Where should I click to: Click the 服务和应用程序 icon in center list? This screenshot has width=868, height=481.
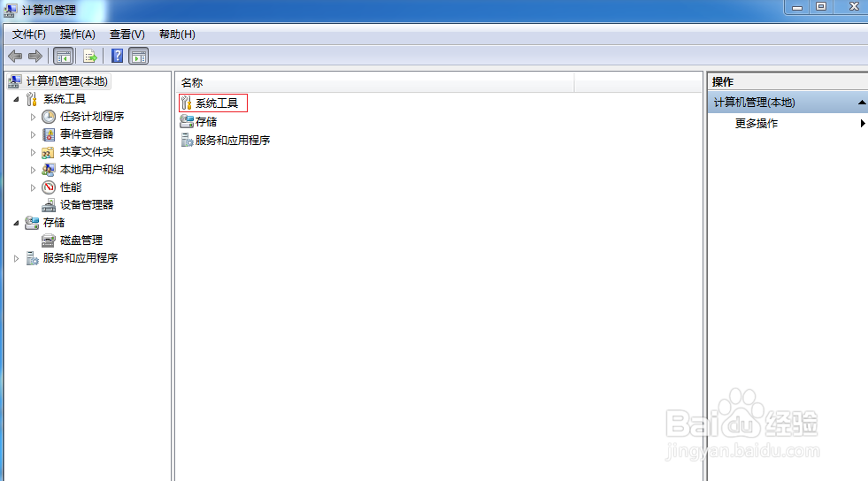(187, 140)
